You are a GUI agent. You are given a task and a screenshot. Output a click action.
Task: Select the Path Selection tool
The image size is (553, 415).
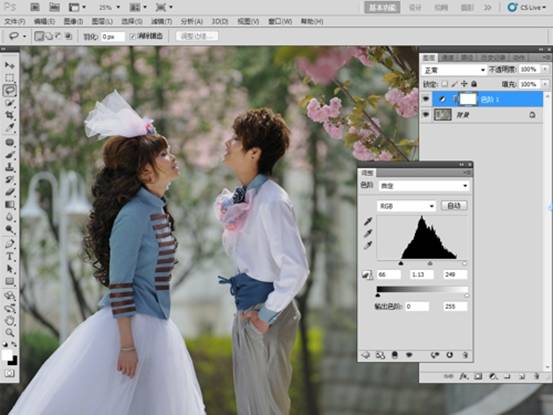(10, 269)
